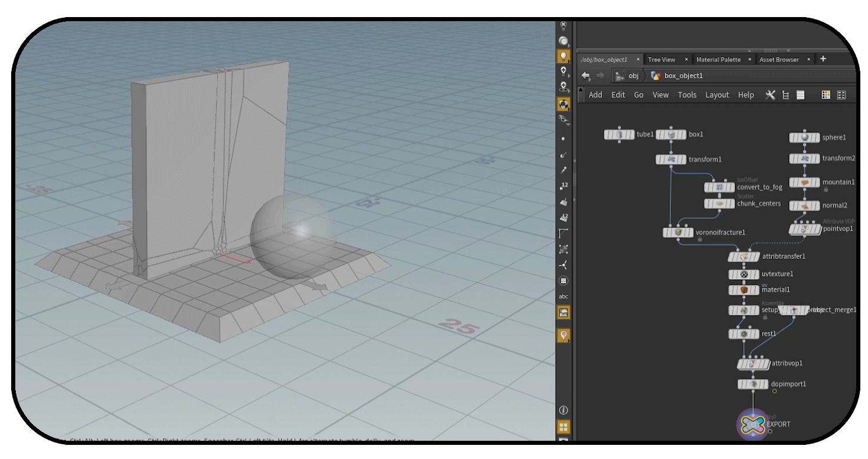Expand the back arrow navigation history

tap(586, 76)
